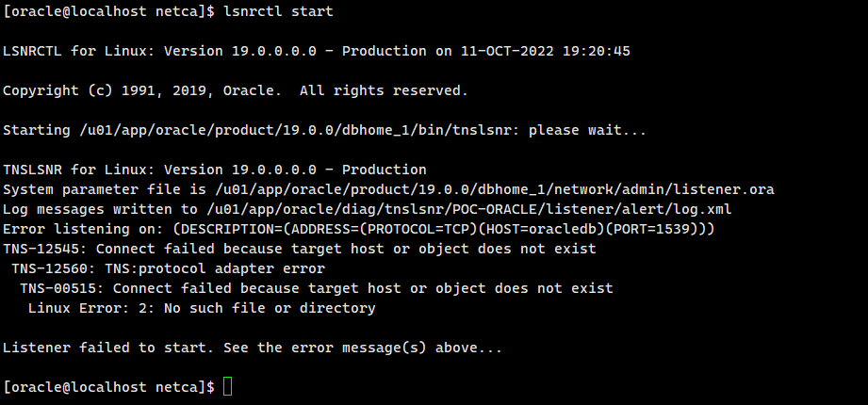
Task: Click the green terminal cursor block
Action: click(227, 387)
